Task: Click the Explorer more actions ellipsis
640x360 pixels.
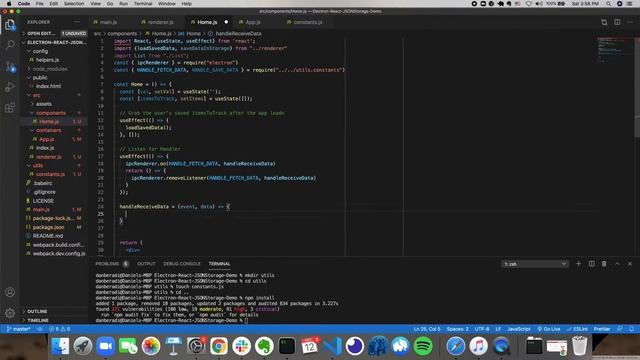Action: 77,22
